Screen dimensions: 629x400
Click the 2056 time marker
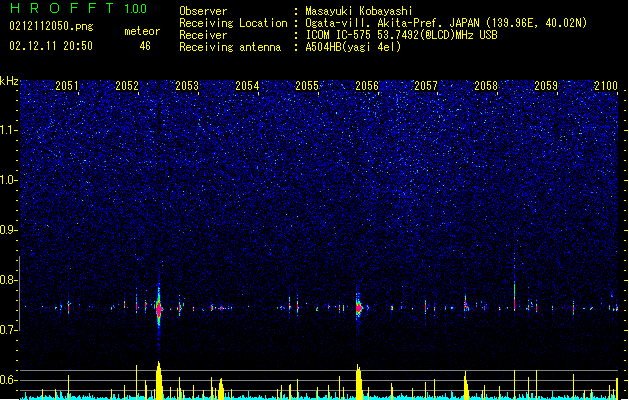pyautogui.click(x=367, y=86)
